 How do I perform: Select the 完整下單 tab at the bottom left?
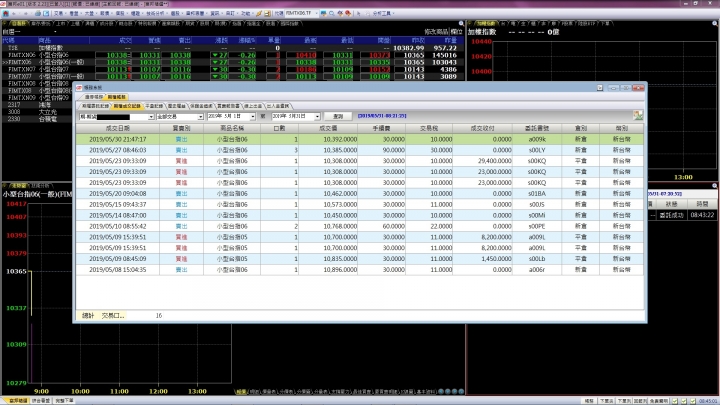[x=64, y=401]
